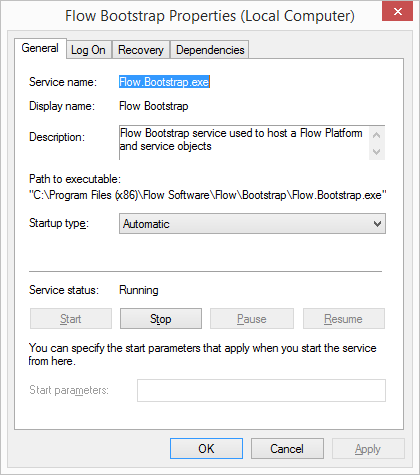
Task: Close the Flow Bootstrap Properties dialog
Action: click(x=397, y=12)
